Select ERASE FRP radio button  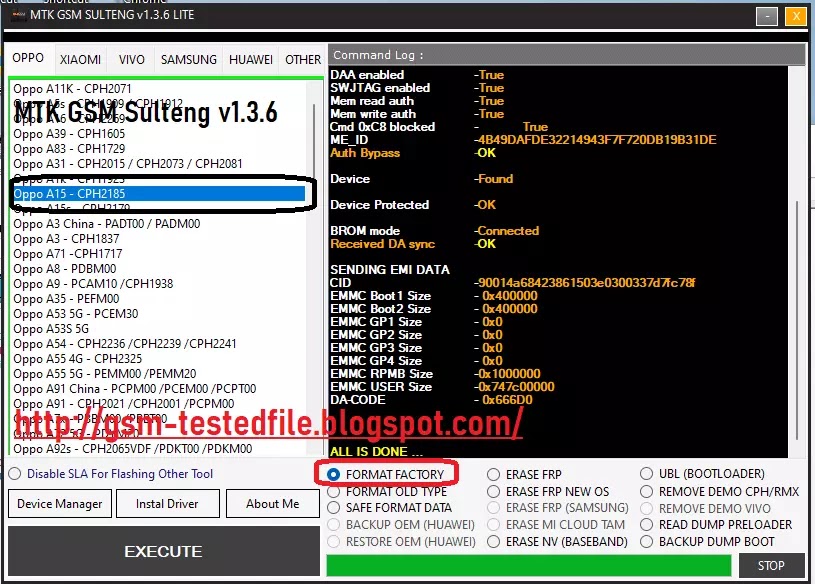pyautogui.click(x=524, y=474)
